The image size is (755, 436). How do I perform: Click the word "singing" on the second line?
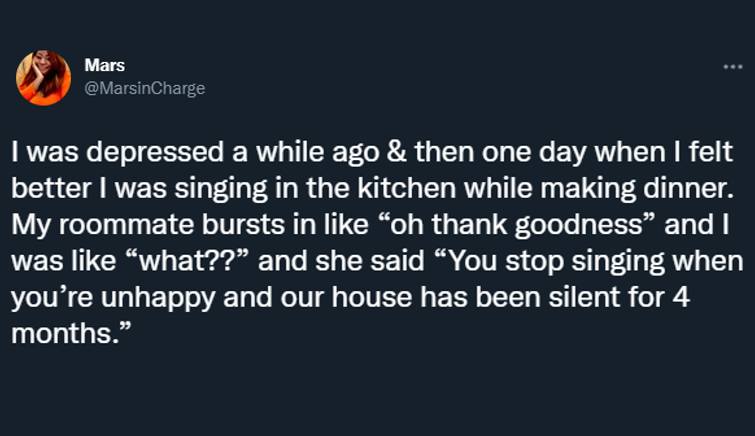(221, 188)
